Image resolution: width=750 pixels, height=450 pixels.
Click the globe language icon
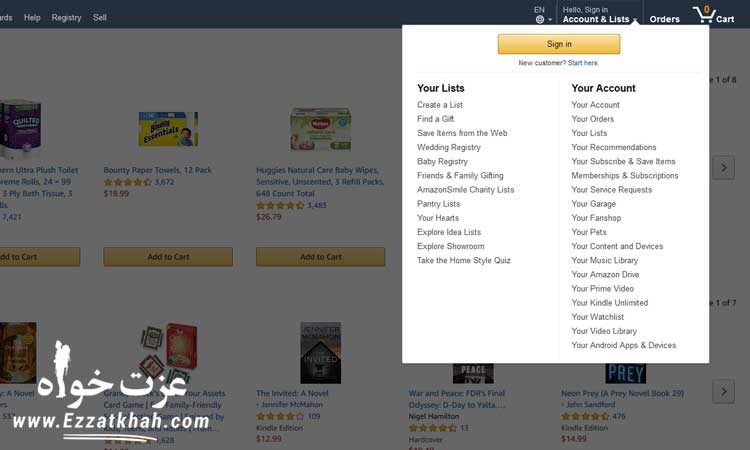pyautogui.click(x=540, y=20)
